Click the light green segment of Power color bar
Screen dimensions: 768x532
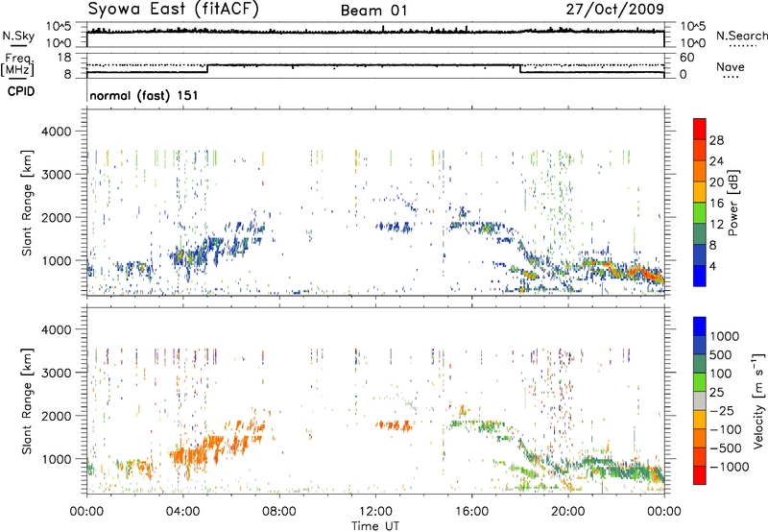click(x=700, y=213)
